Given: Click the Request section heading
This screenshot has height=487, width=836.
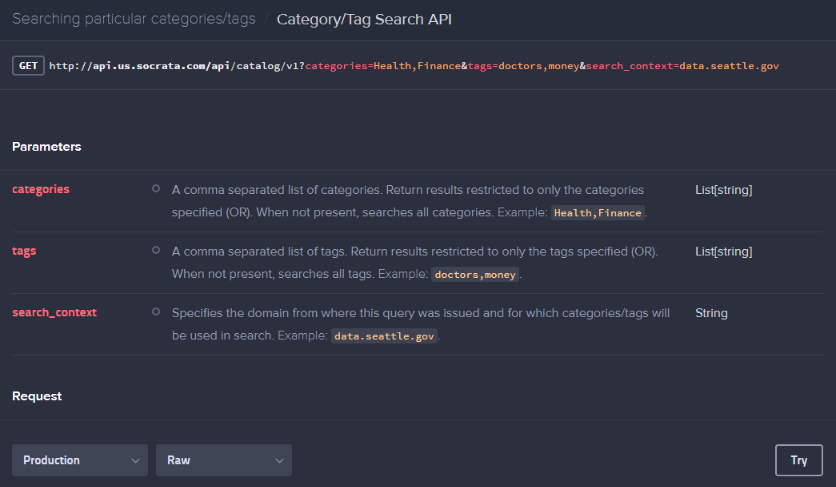Looking at the screenshot, I should tap(37, 396).
